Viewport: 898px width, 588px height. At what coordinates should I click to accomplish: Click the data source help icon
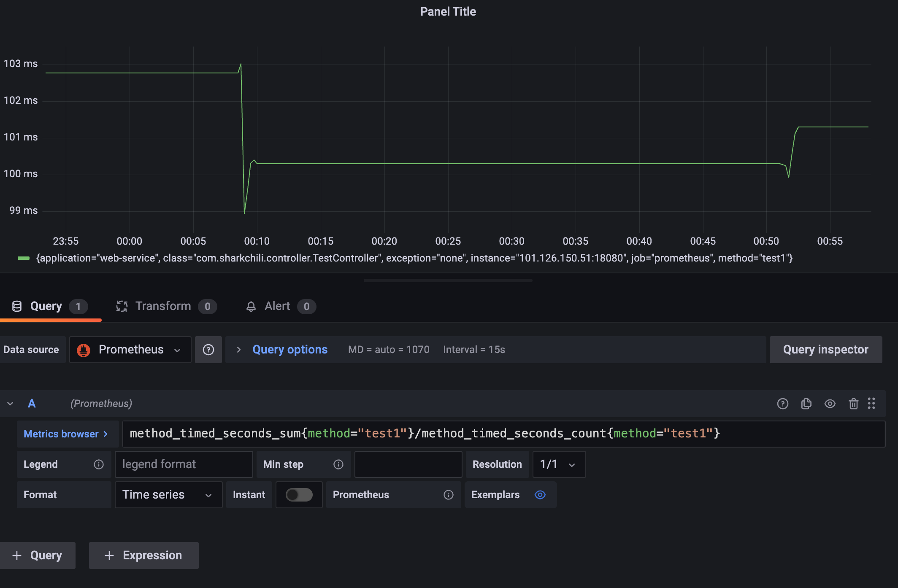coord(208,350)
